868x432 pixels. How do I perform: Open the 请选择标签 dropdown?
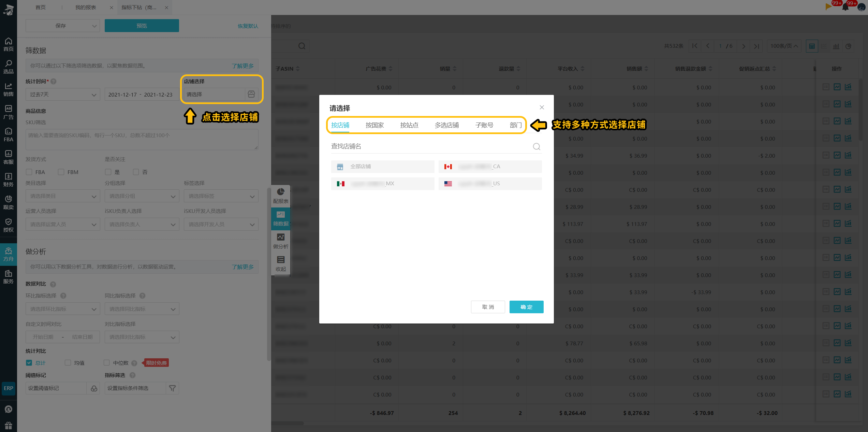221,196
